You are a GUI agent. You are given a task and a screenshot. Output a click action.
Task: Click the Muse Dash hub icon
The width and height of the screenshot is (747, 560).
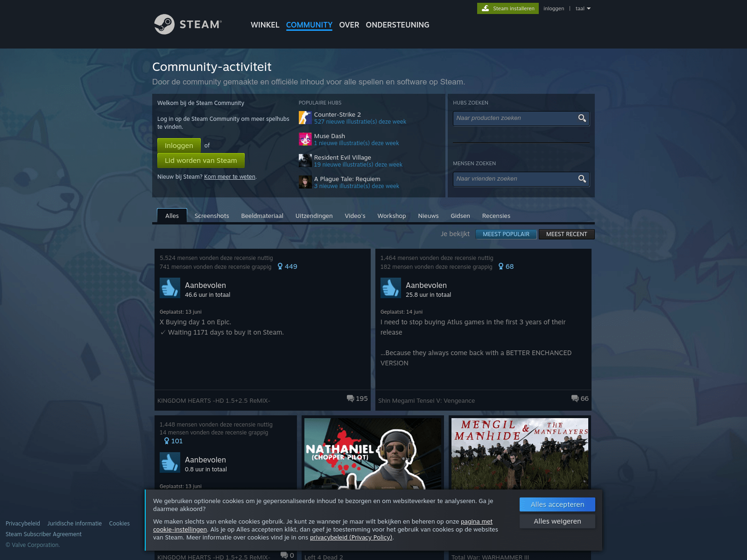tap(305, 139)
